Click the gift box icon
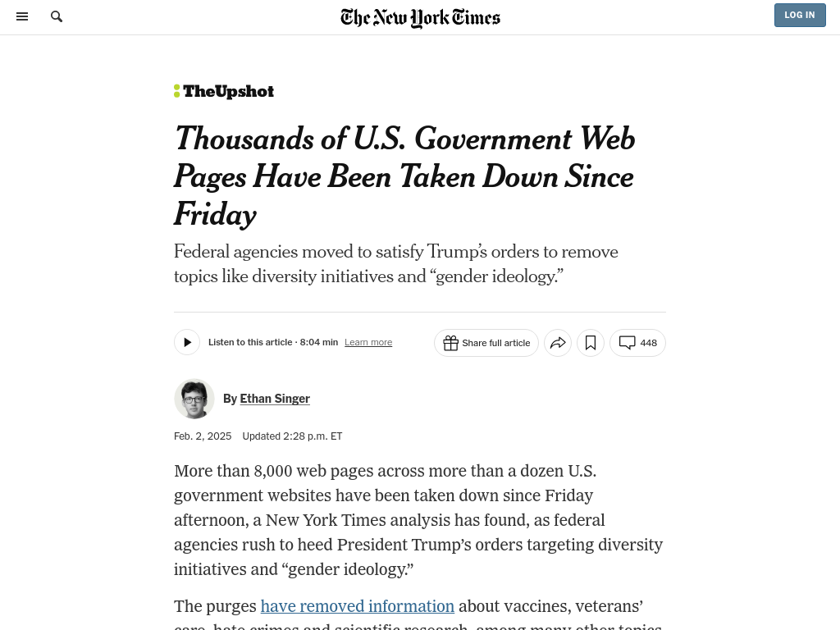The height and width of the screenshot is (630, 840). pyautogui.click(x=450, y=343)
